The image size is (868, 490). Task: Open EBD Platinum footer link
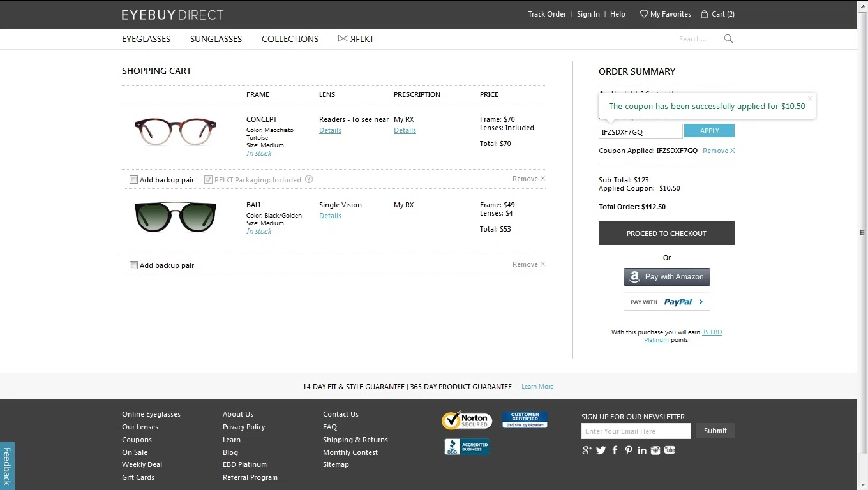coord(244,464)
